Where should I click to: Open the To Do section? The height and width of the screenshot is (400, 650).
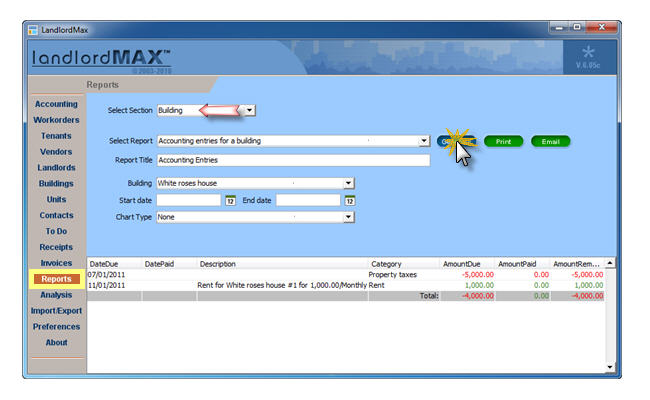click(x=56, y=231)
